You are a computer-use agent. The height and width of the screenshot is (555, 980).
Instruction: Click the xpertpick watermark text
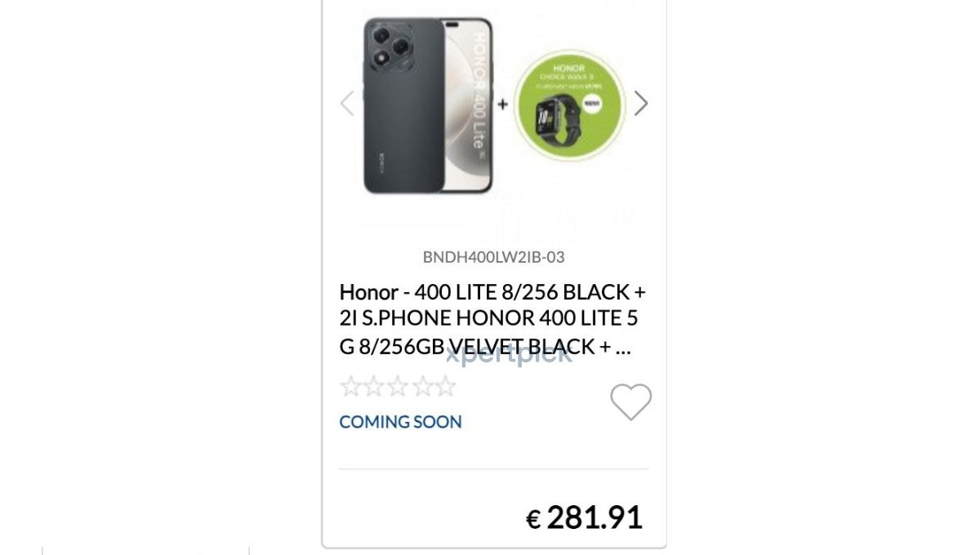coord(509,354)
